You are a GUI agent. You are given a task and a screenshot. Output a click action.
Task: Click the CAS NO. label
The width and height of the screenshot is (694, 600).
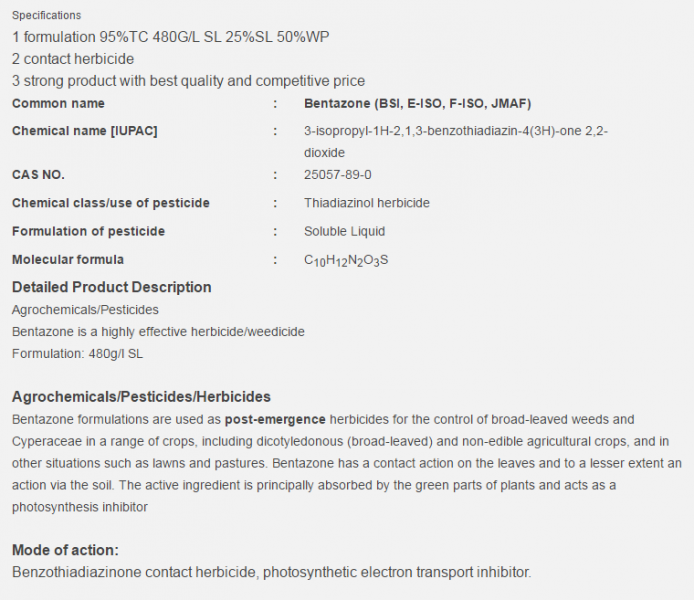(38, 175)
